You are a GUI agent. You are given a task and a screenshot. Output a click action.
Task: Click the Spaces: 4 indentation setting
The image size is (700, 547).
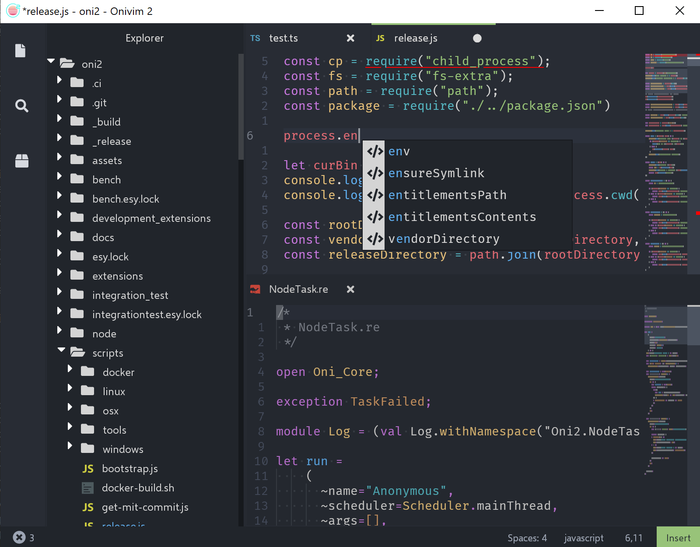point(527,537)
